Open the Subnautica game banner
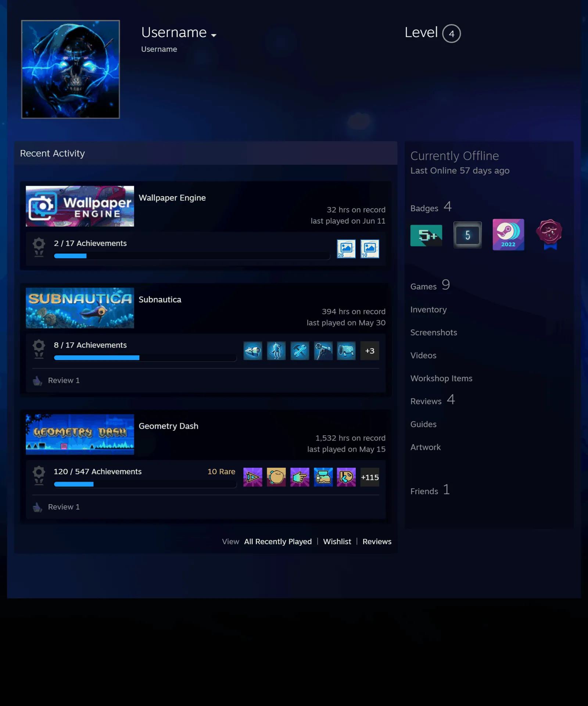This screenshot has width=588, height=706. tap(80, 308)
